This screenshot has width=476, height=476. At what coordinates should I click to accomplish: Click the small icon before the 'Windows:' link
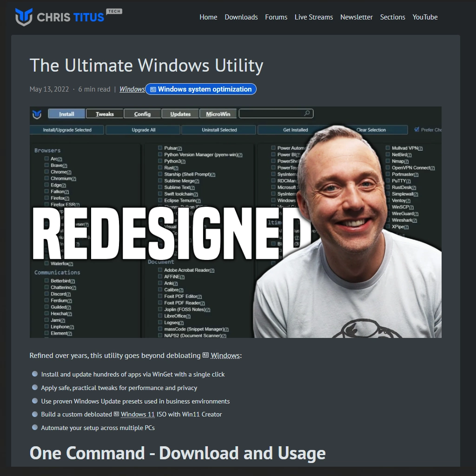coord(205,355)
